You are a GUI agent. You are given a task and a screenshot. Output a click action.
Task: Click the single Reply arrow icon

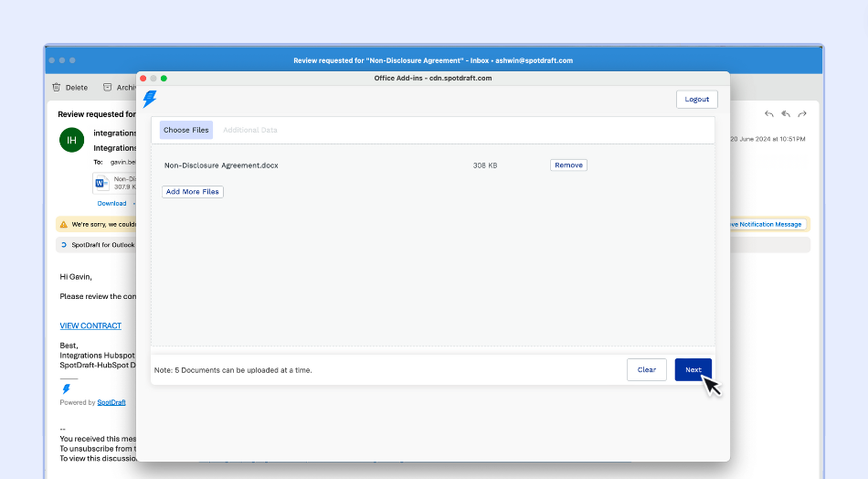tap(769, 114)
